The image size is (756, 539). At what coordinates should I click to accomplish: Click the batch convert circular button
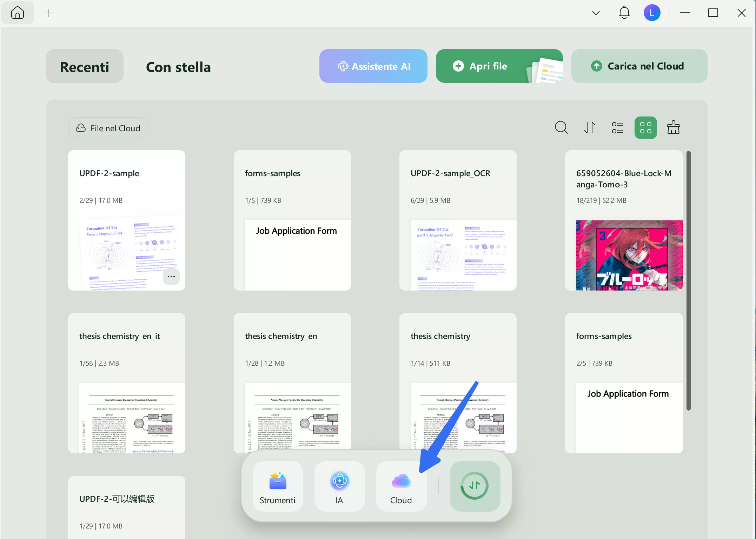pyautogui.click(x=475, y=486)
